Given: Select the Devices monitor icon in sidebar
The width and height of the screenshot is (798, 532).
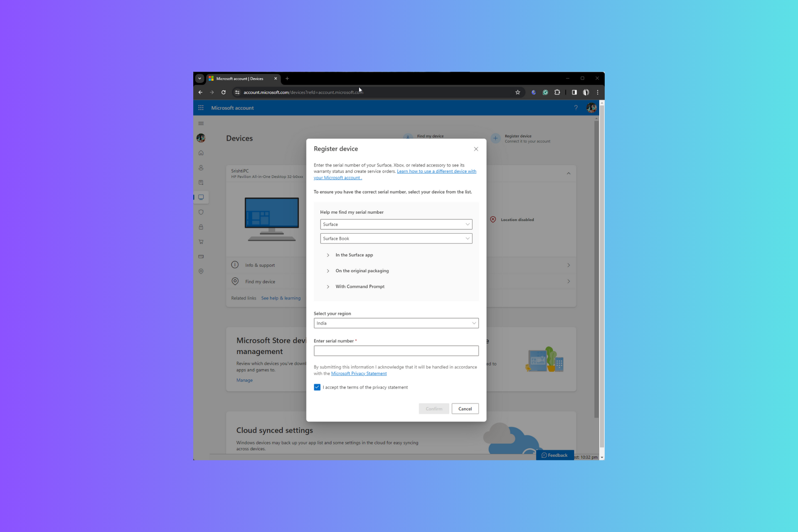Looking at the screenshot, I should pos(201,197).
